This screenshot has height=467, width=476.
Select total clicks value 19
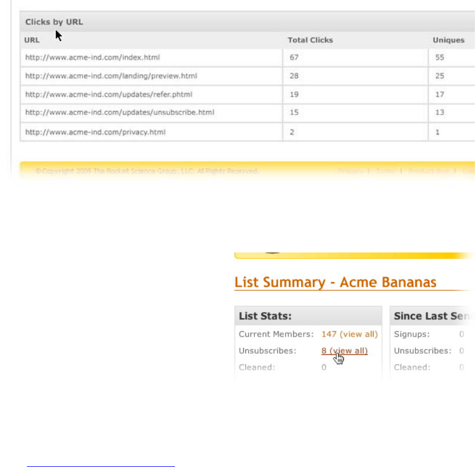(x=294, y=95)
